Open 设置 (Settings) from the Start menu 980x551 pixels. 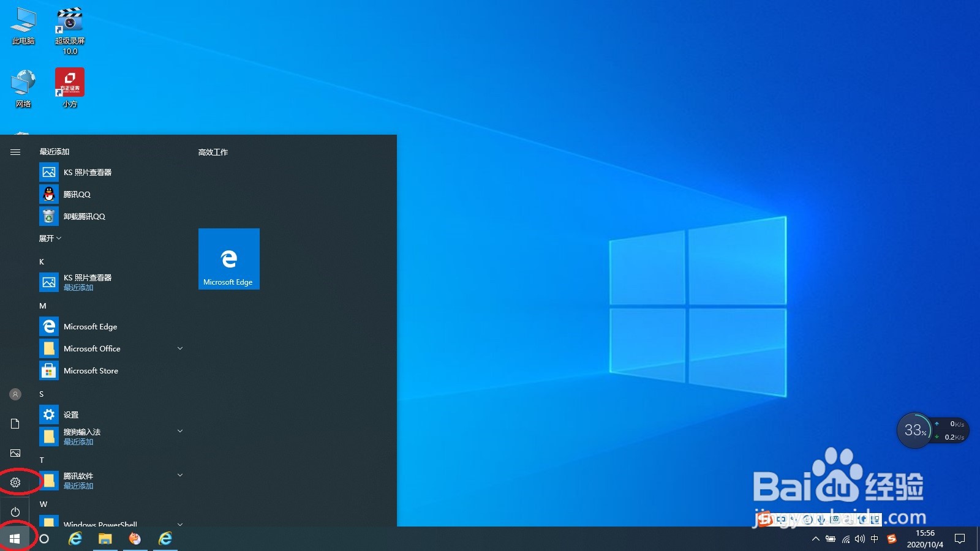70,414
